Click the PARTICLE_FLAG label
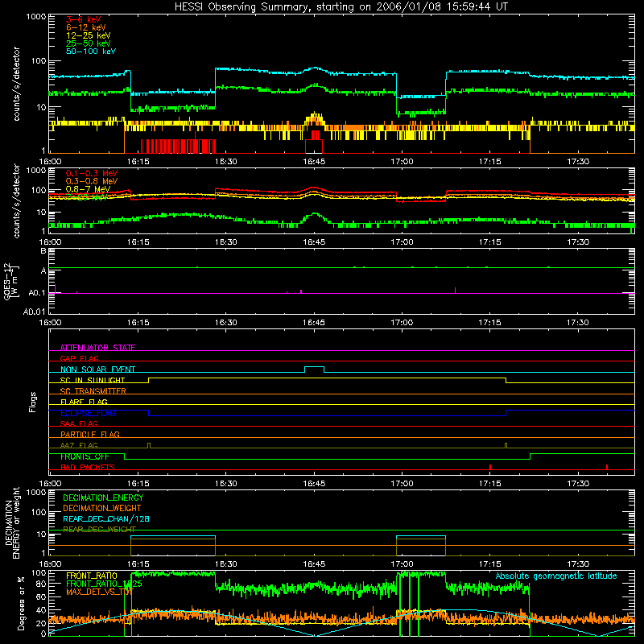Screen dimensions: 644x644 pos(90,434)
